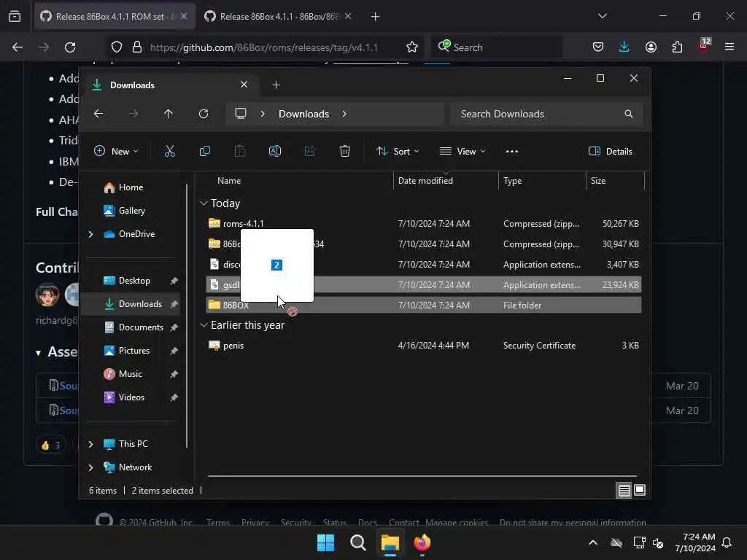Reload the Firefox page
Screen dimensions: 747x560
[70, 47]
